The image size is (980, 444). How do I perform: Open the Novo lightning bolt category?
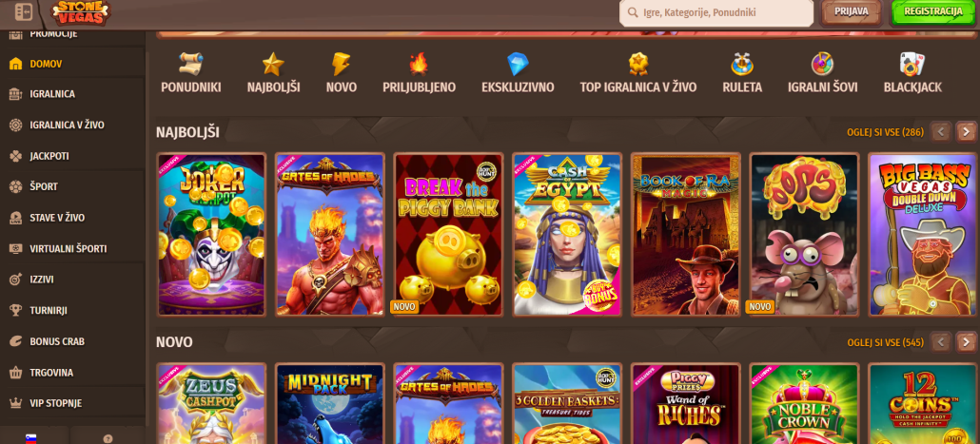(x=342, y=74)
